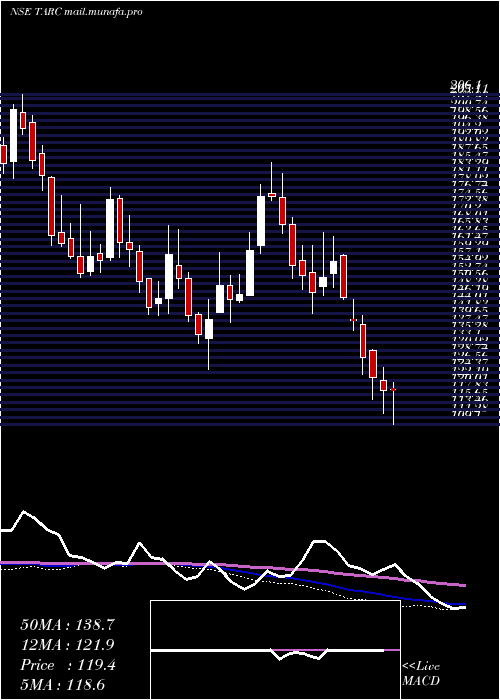
Task: Click the top price label 206.1
Action: [466, 83]
